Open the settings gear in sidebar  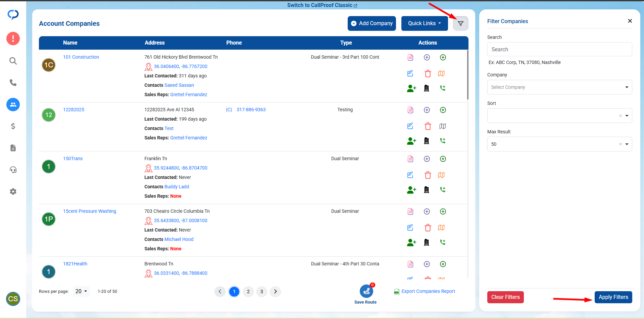(x=13, y=192)
